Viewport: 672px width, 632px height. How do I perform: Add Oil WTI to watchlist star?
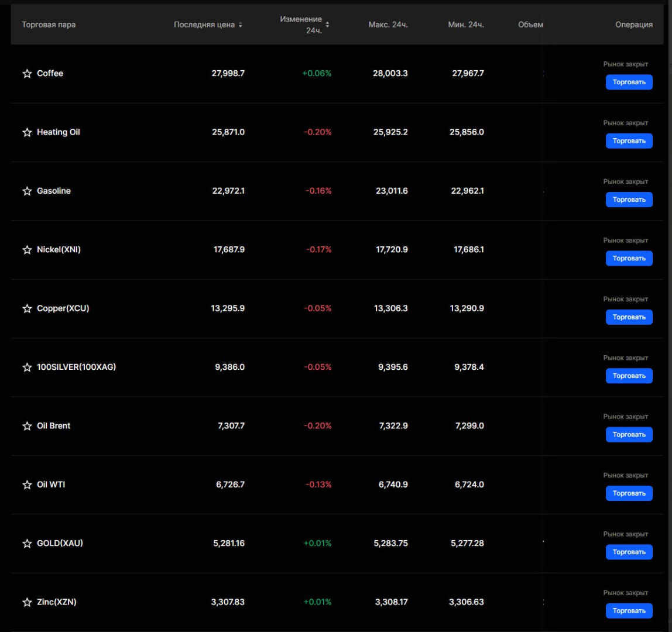(27, 485)
